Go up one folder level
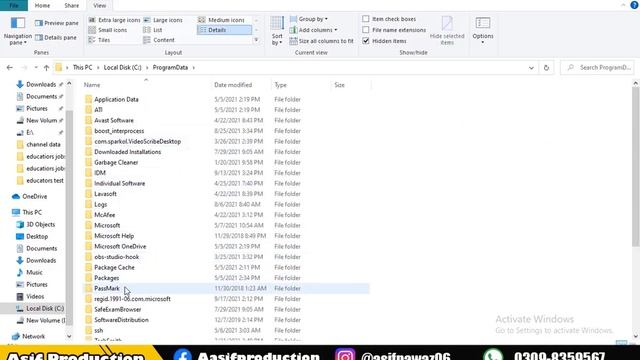This screenshot has width=640, height=360. pos(47,68)
